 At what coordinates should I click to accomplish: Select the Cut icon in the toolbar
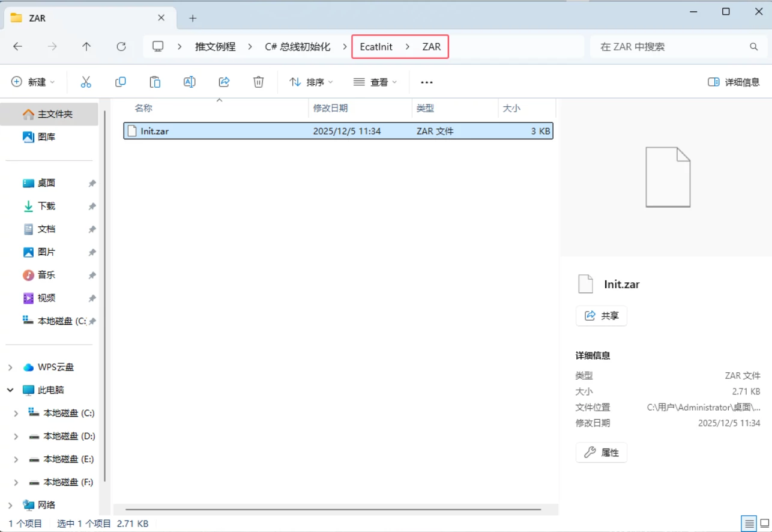click(86, 82)
